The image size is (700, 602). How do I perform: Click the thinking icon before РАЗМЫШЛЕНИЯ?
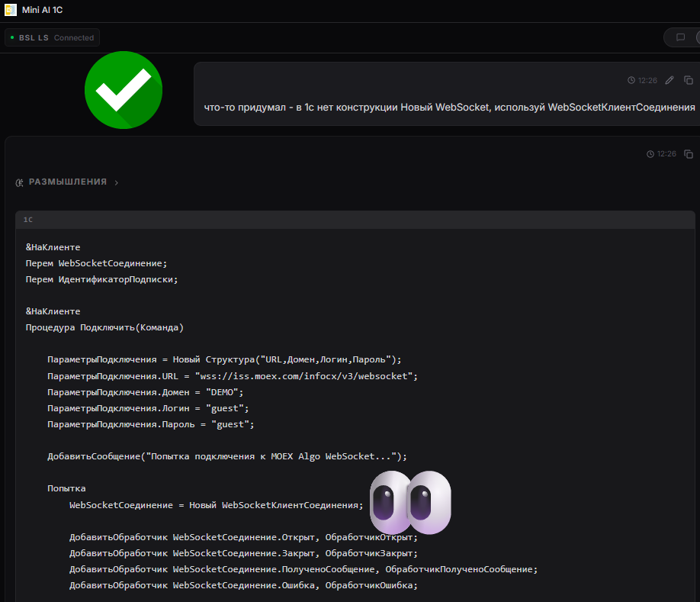20,182
